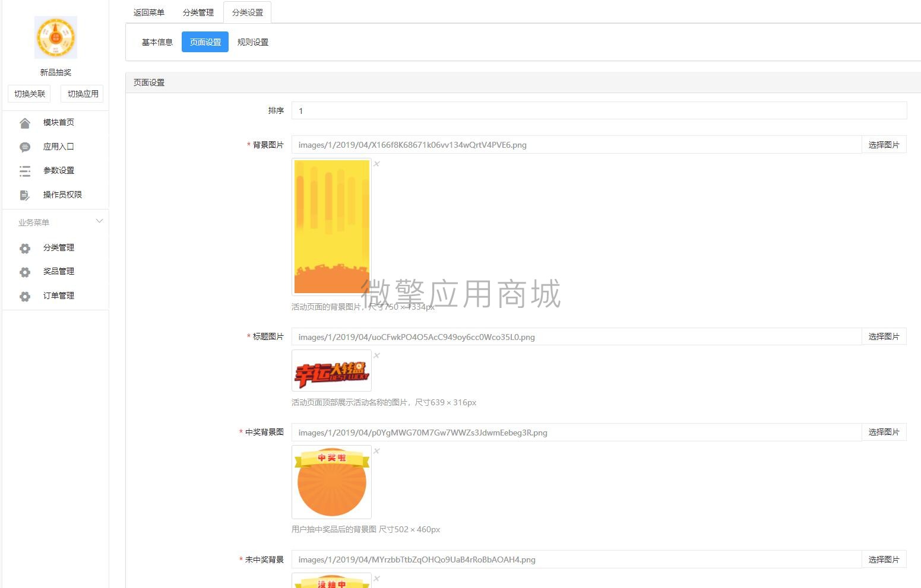The image size is (921, 588).
Task: Click the 没抽中 thumbnail at the bottom
Action: click(331, 580)
